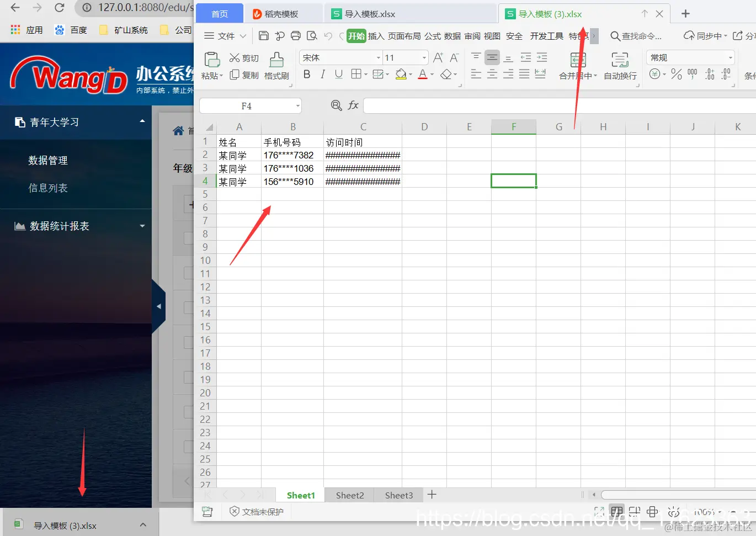Click the Save icon in WPS toolbar

pos(264,36)
